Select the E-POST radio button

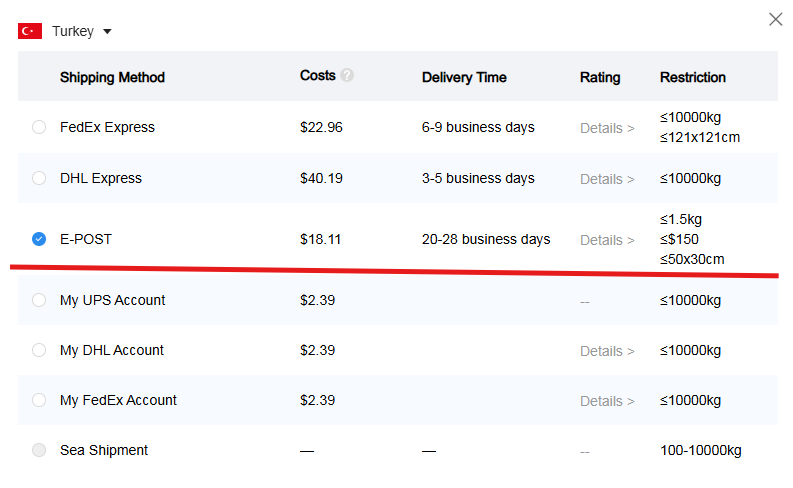(x=39, y=239)
